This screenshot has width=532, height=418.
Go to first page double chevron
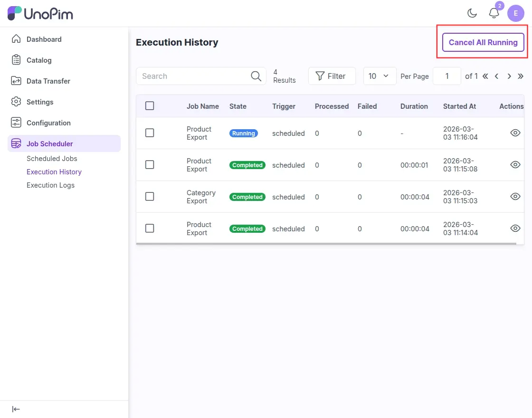(485, 76)
